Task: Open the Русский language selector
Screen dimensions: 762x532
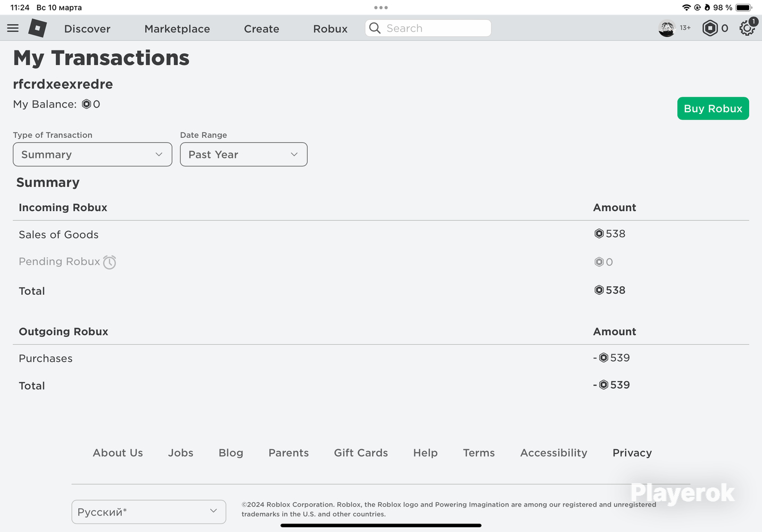Action: pos(149,512)
